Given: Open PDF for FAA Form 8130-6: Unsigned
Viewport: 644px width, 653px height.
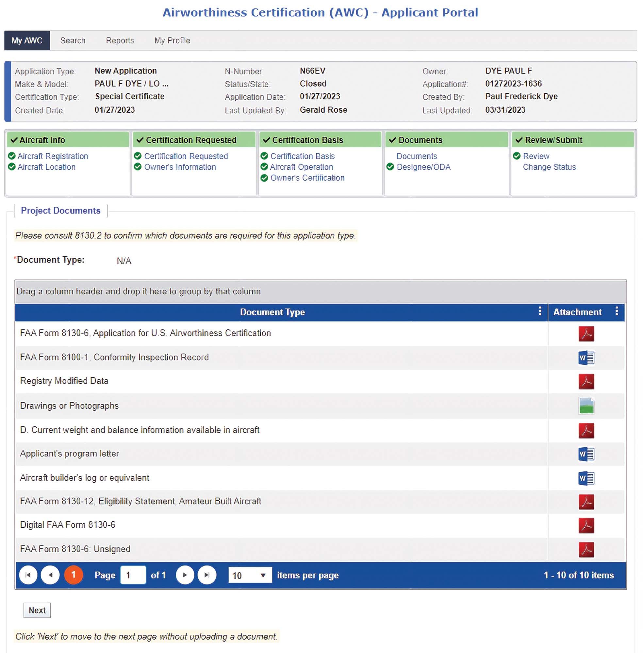Looking at the screenshot, I should pyautogui.click(x=586, y=549).
